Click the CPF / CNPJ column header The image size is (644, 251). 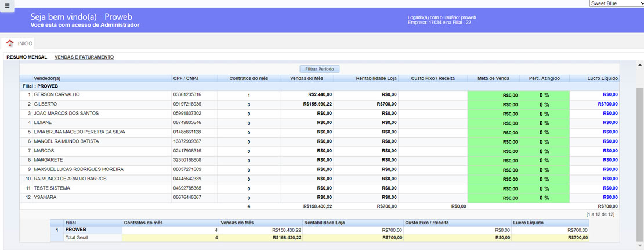pos(187,78)
